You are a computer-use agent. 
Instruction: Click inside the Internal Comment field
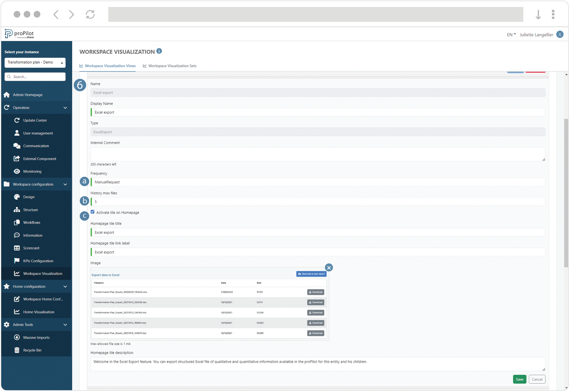coord(317,154)
